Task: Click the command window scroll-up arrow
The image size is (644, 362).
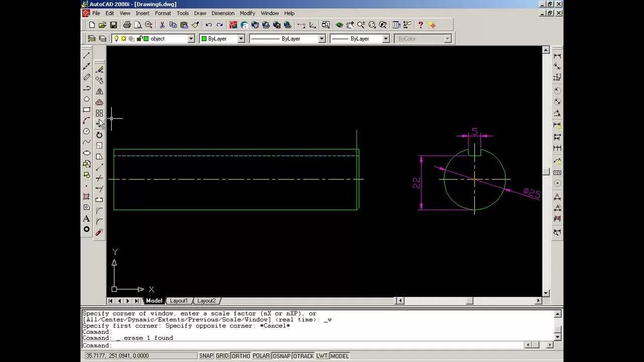Action: [x=557, y=314]
